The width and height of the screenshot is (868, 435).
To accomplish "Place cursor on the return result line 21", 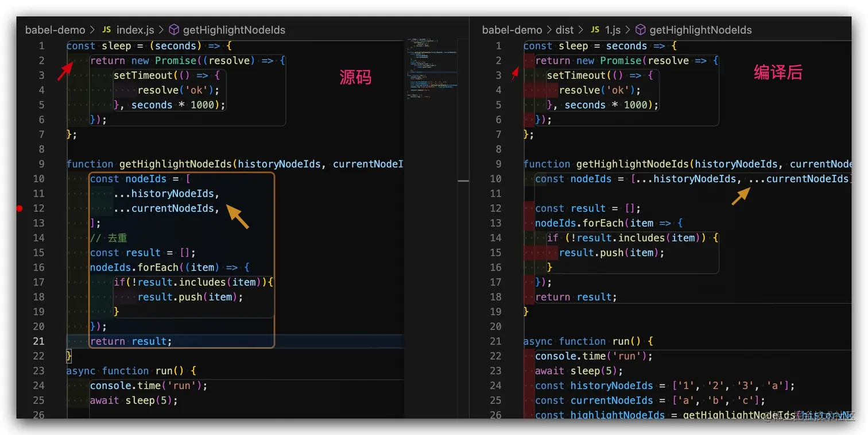I will tap(131, 341).
